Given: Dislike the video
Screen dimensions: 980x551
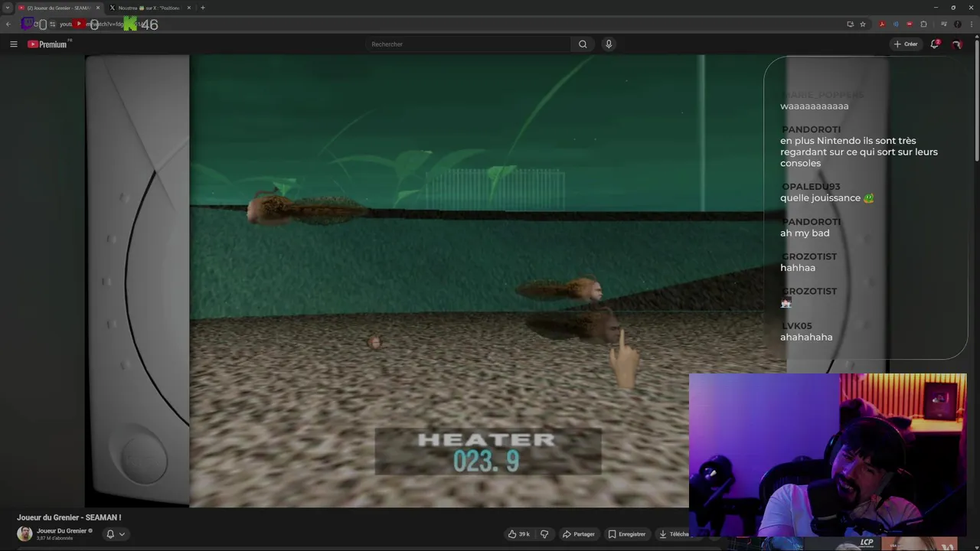Looking at the screenshot, I should [x=544, y=534].
